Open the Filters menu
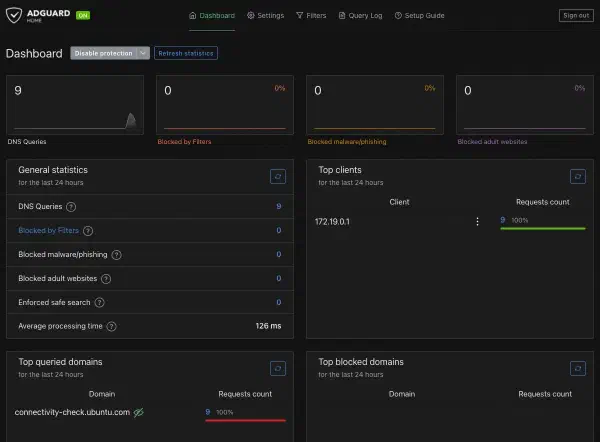Viewport: 600px width, 442px height. [311, 16]
